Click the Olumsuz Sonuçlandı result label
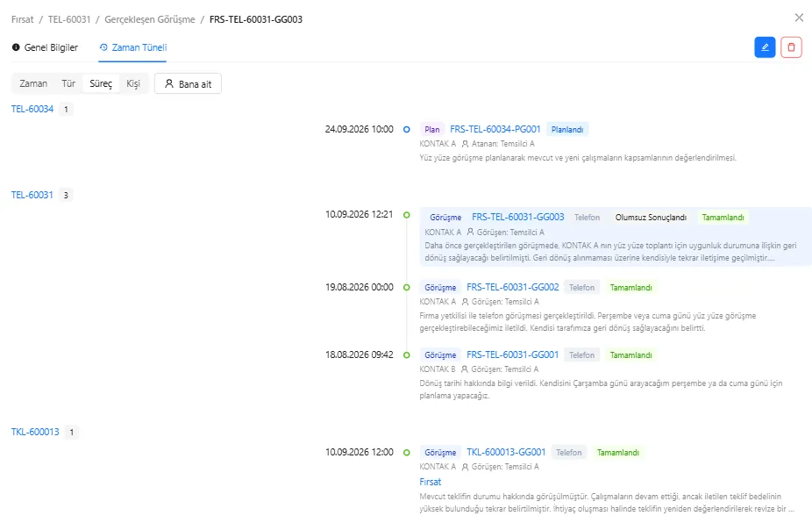Viewport: 812px width, 530px height. (x=651, y=217)
